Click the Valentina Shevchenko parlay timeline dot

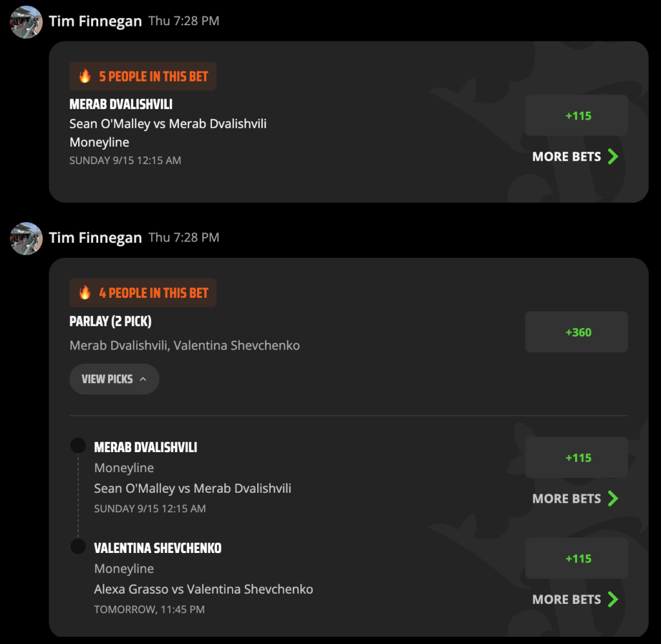pyautogui.click(x=78, y=546)
